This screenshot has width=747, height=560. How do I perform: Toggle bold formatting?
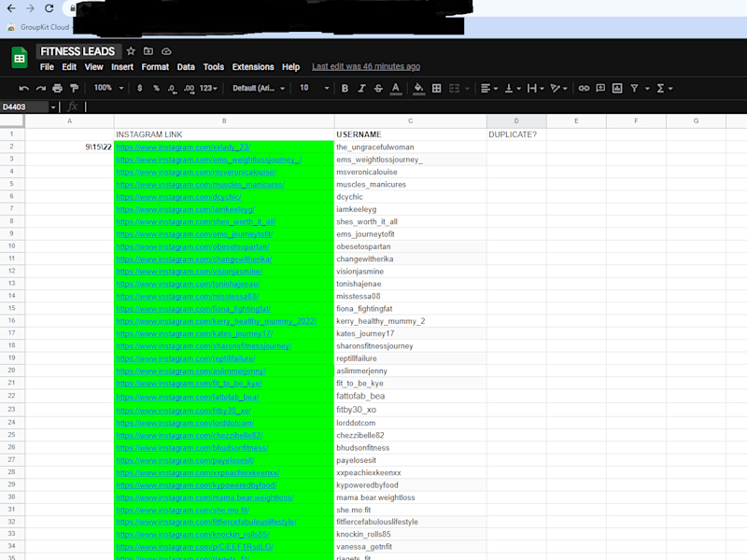click(345, 88)
